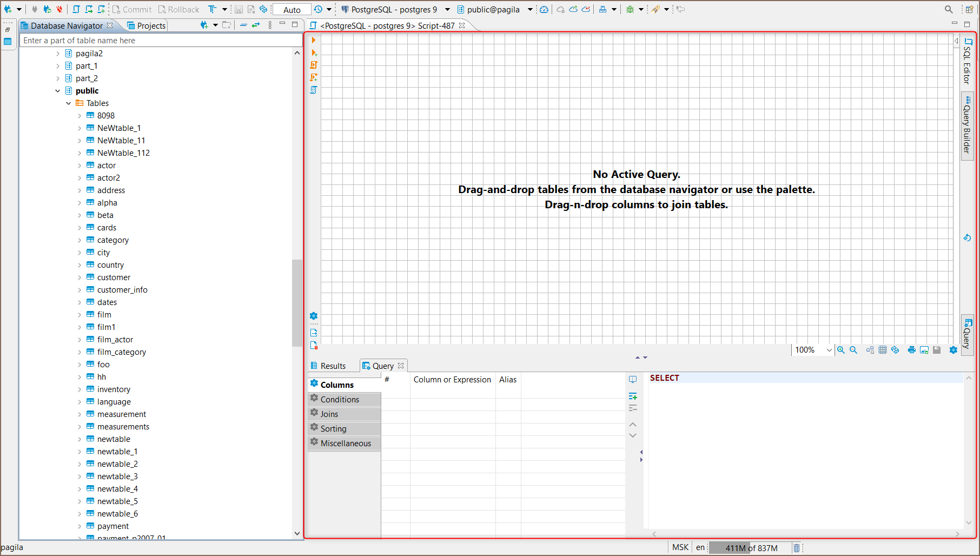The height and width of the screenshot is (556, 980).
Task: Zoom in on the query diagram
Action: pos(840,350)
